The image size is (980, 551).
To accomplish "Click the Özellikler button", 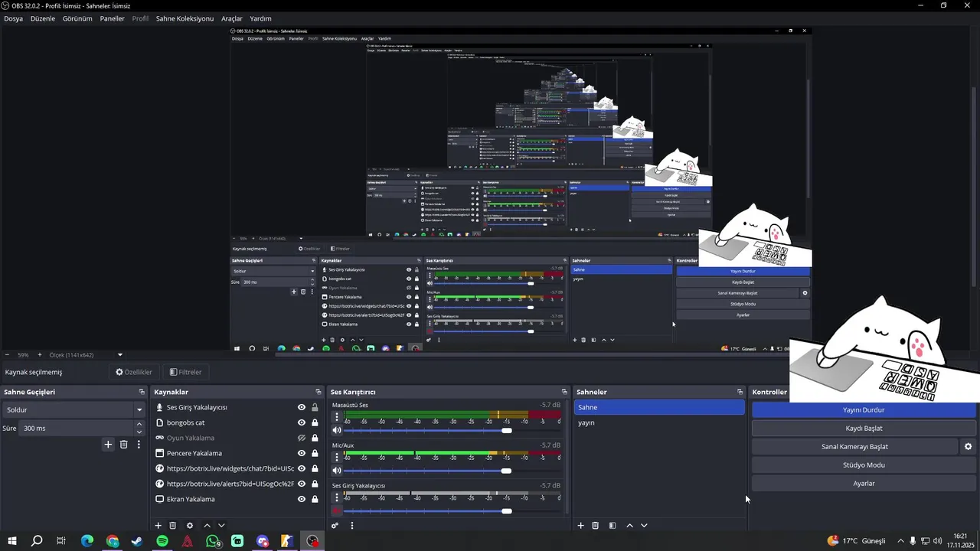I will [x=134, y=372].
